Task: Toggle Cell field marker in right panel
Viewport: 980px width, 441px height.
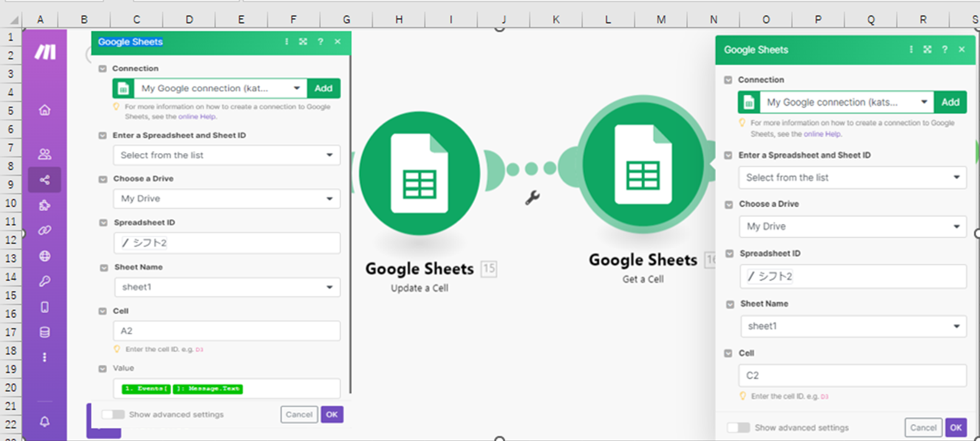Action: [x=728, y=353]
